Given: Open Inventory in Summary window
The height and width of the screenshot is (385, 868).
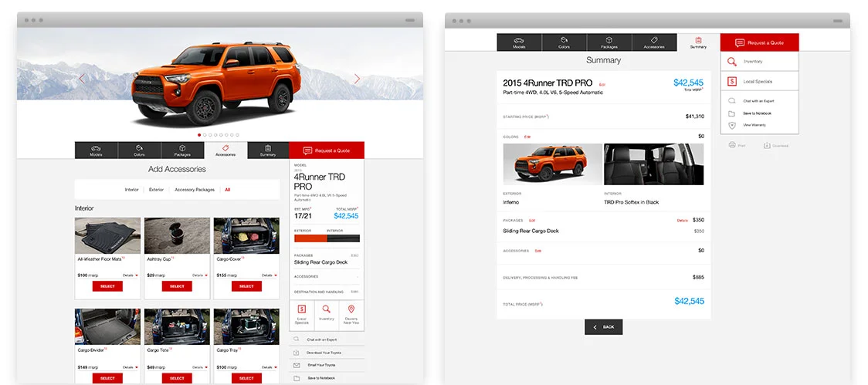Looking at the screenshot, I should 760,62.
